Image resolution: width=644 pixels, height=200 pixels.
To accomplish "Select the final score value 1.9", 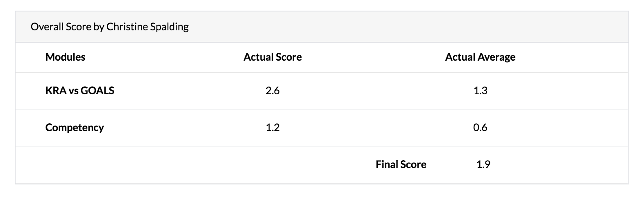I will (483, 164).
